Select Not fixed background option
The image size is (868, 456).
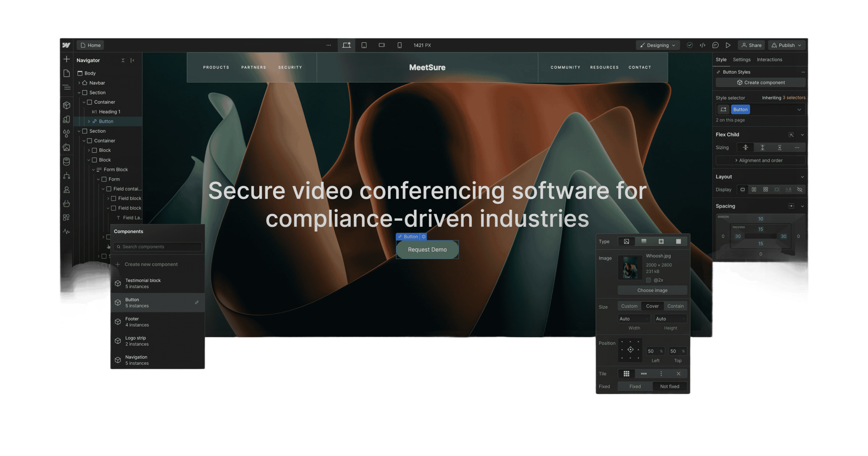670,387
